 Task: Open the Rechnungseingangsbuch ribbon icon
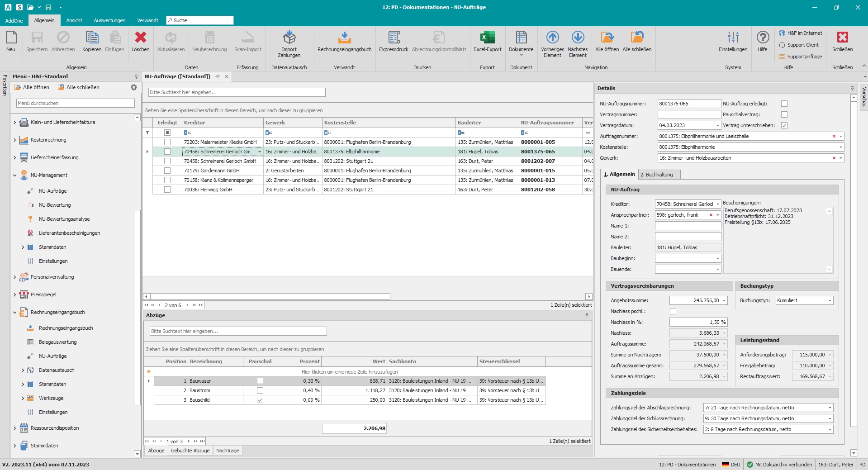pyautogui.click(x=344, y=38)
